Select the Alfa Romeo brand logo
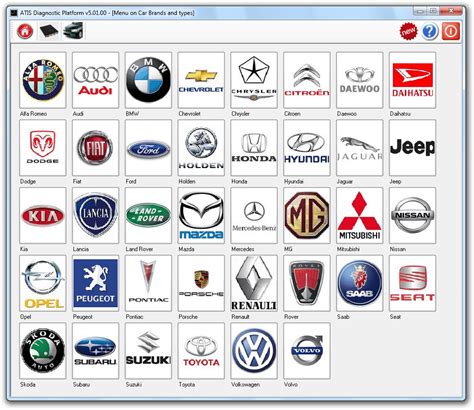Image resolution: width=474 pixels, height=410 pixels. point(43,80)
